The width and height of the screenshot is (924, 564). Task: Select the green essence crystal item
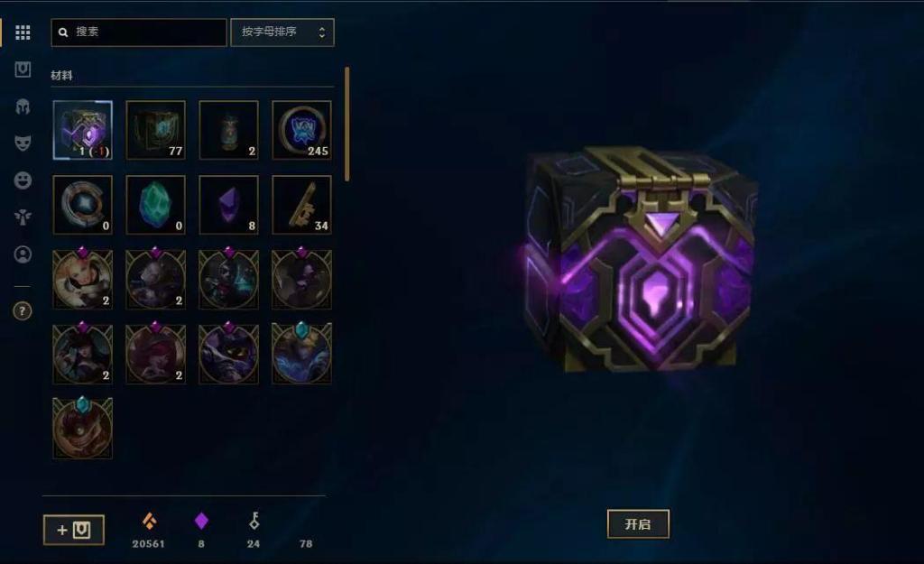[x=155, y=205]
